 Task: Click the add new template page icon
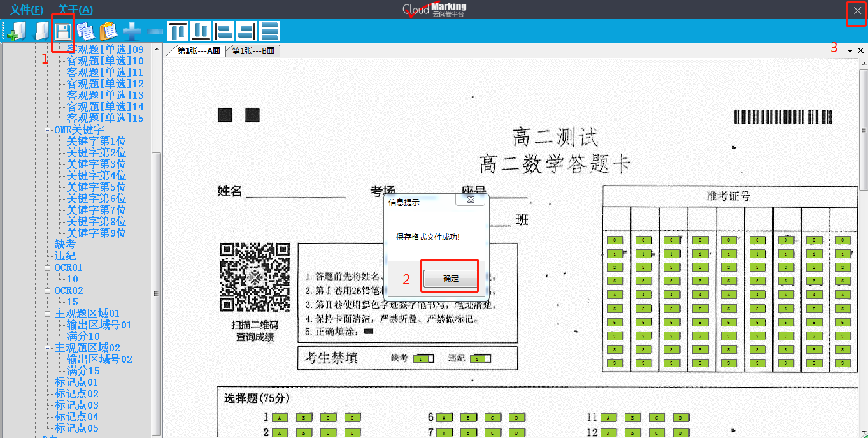[x=17, y=31]
